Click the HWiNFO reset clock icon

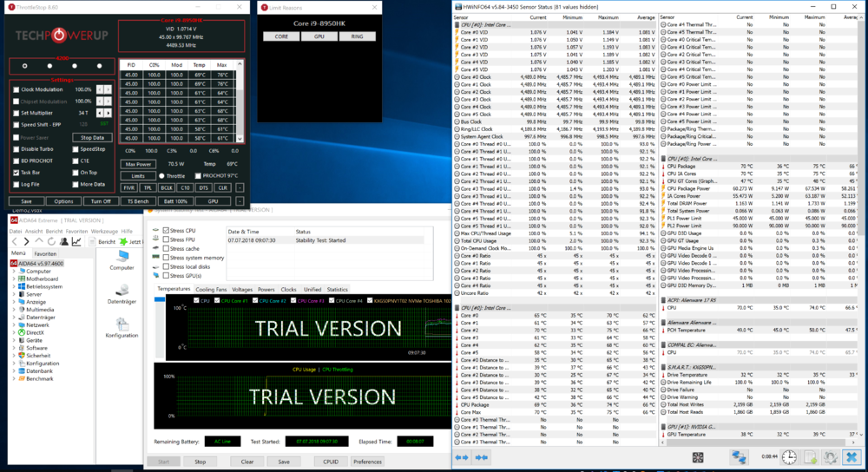click(789, 456)
